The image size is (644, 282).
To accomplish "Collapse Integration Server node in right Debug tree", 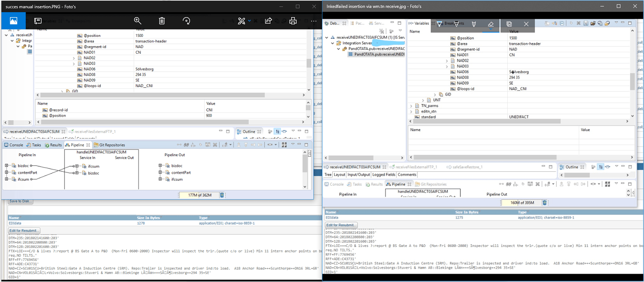I will [332, 43].
